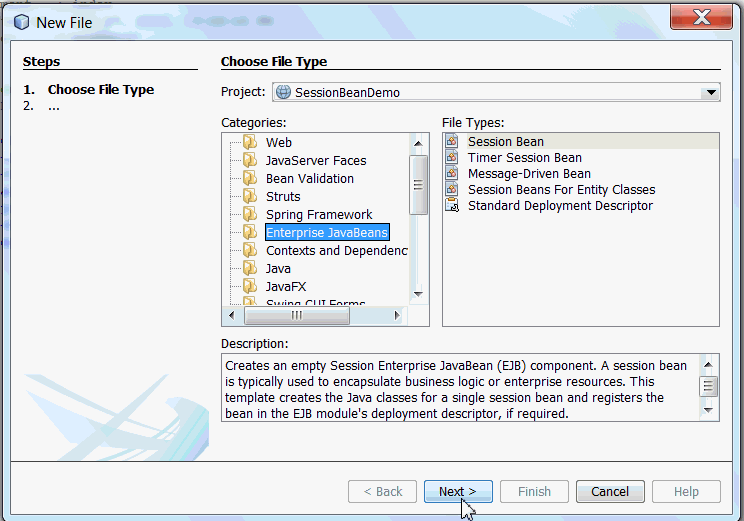The width and height of the screenshot is (744, 521).
Task: Choose the Message-Driven Bean icon
Action: click(452, 173)
